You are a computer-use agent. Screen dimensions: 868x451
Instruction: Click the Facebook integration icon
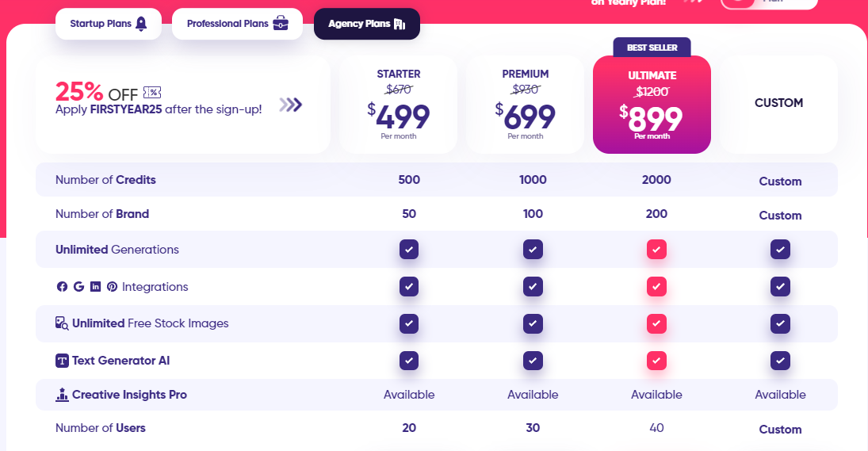pos(62,287)
